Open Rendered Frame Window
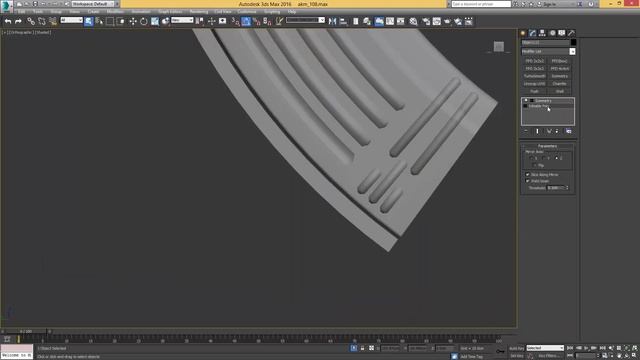 coord(437,21)
